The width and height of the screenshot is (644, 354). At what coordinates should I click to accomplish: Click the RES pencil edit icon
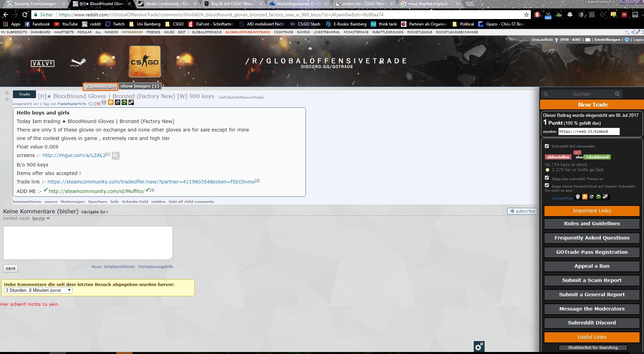coord(638,32)
